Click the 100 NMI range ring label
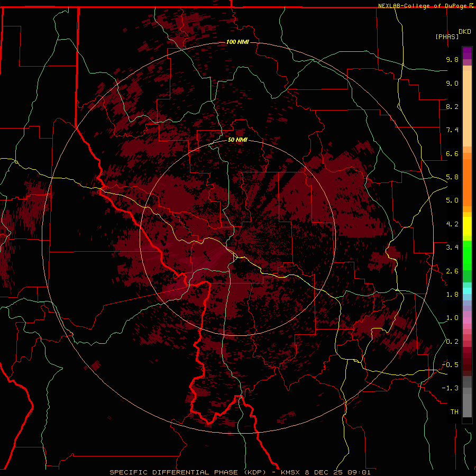 pyautogui.click(x=237, y=42)
